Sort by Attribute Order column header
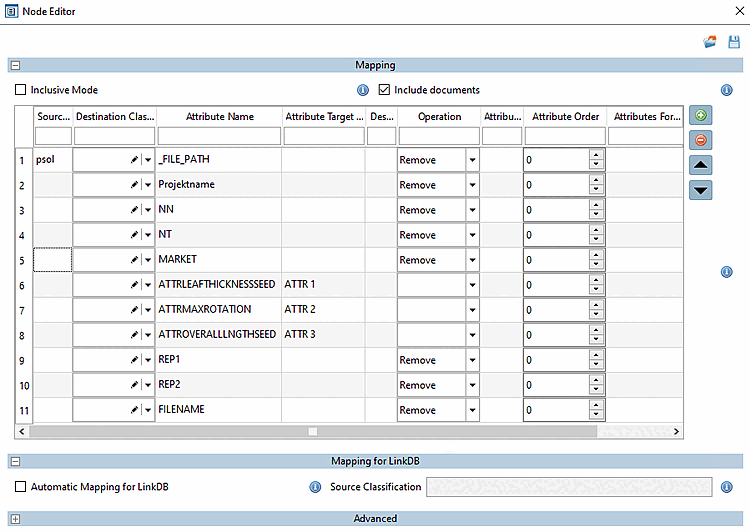The height and width of the screenshot is (532, 750). click(x=565, y=117)
